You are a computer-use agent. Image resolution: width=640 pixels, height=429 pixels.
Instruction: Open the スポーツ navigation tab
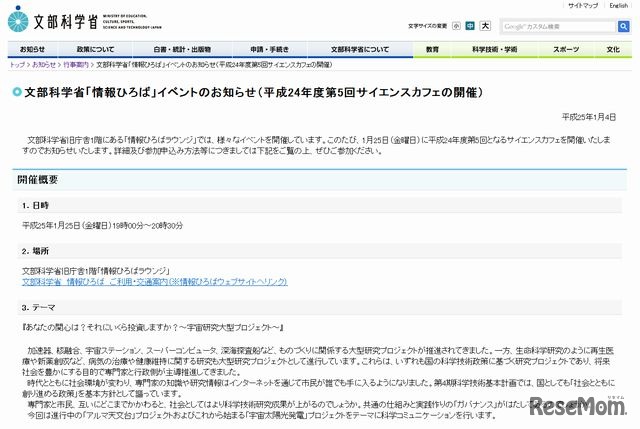(x=566, y=49)
